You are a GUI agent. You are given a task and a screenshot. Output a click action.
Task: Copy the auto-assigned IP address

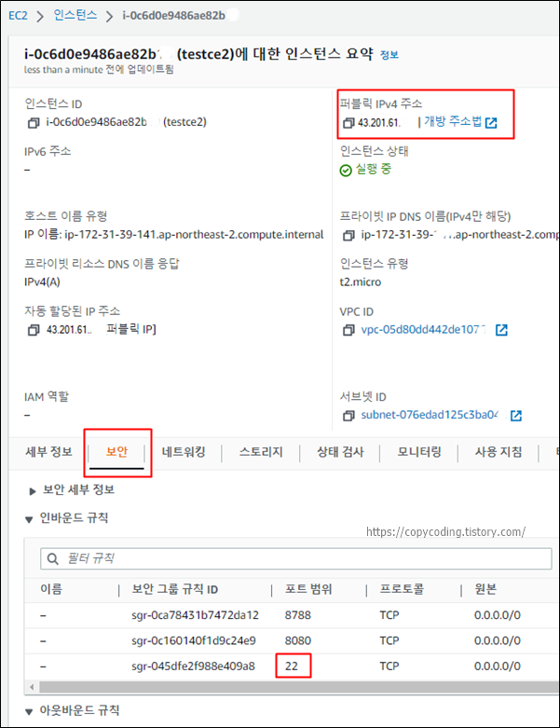pyautogui.click(x=34, y=330)
